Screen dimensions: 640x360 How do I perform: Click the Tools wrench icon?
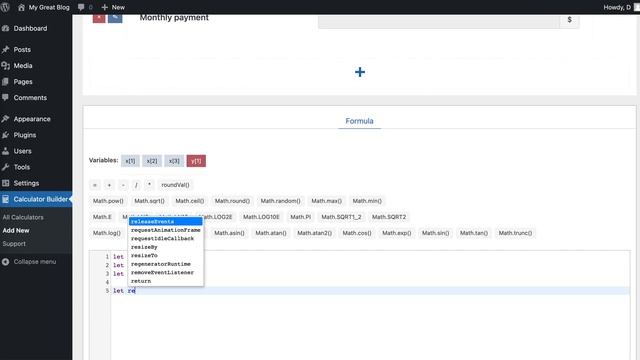pos(6,167)
